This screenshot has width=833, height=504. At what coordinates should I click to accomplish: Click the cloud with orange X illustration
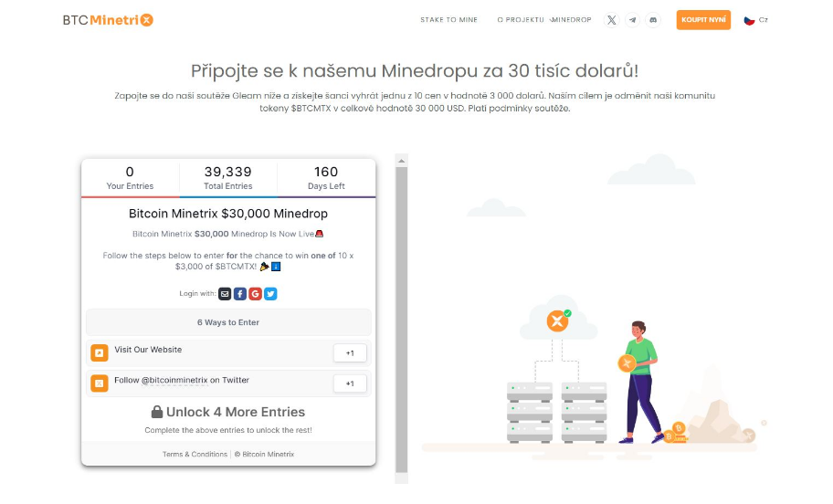coord(558,319)
